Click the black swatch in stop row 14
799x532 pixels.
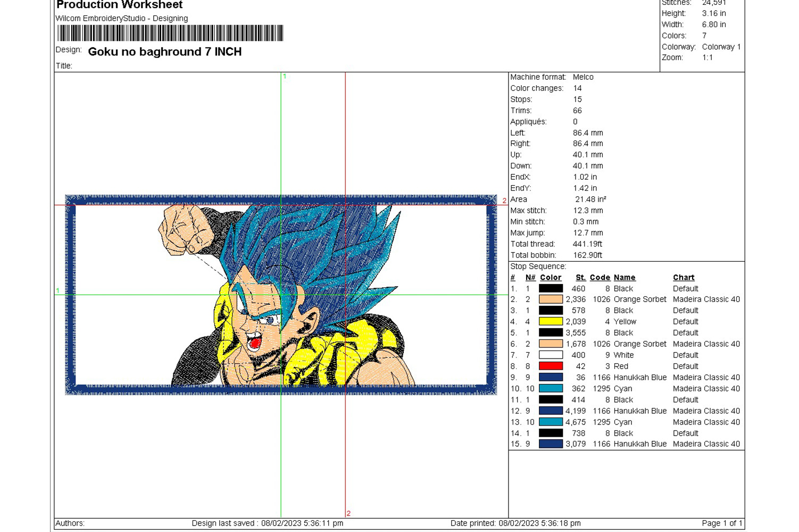click(551, 434)
